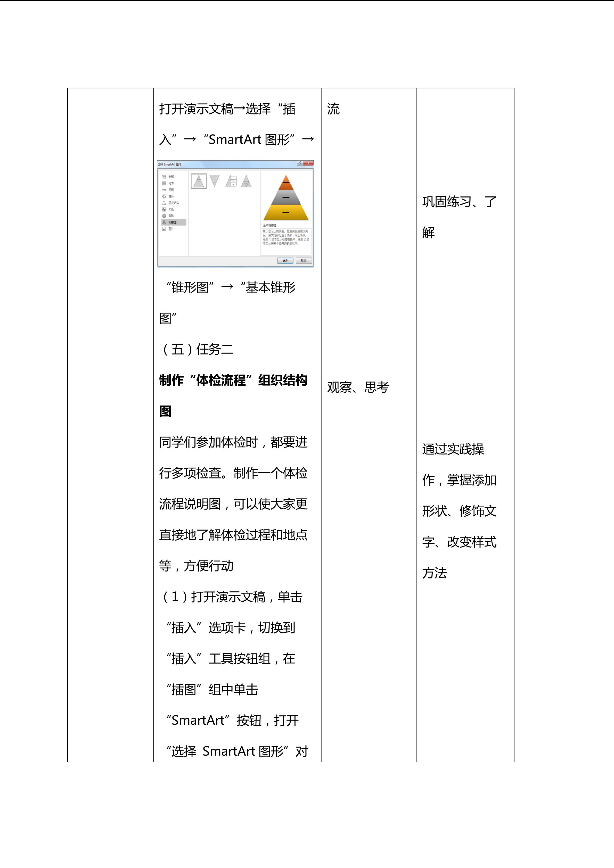614x868 pixels.
Task: Select the inverted pyramid layout thumbnail
Action: [x=214, y=181]
